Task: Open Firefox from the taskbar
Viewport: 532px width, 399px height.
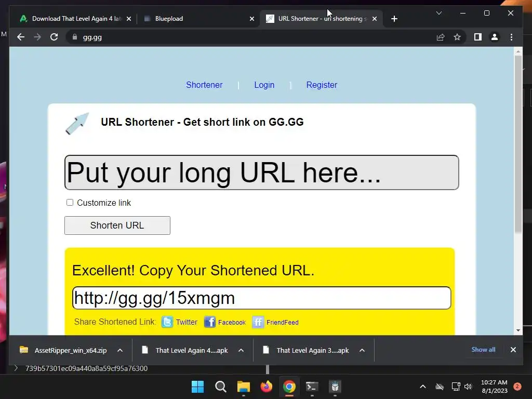Action: [267, 387]
